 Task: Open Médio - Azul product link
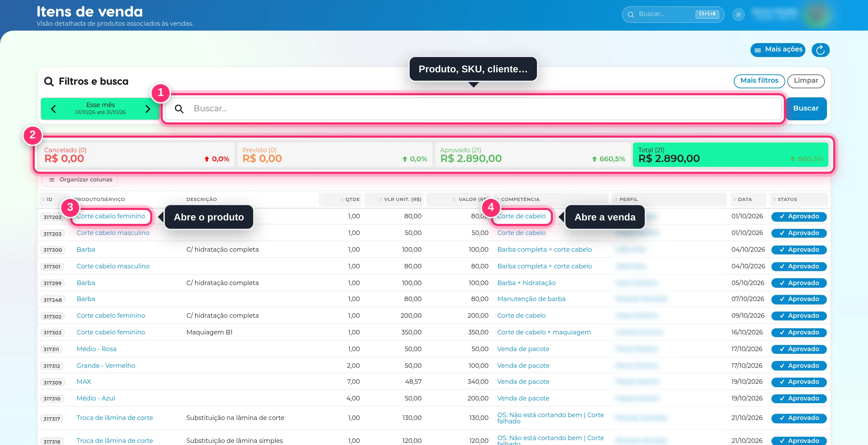tap(96, 398)
